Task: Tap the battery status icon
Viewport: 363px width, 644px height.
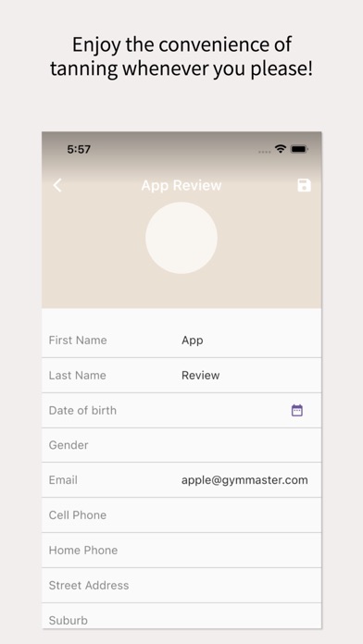Action: point(299,149)
